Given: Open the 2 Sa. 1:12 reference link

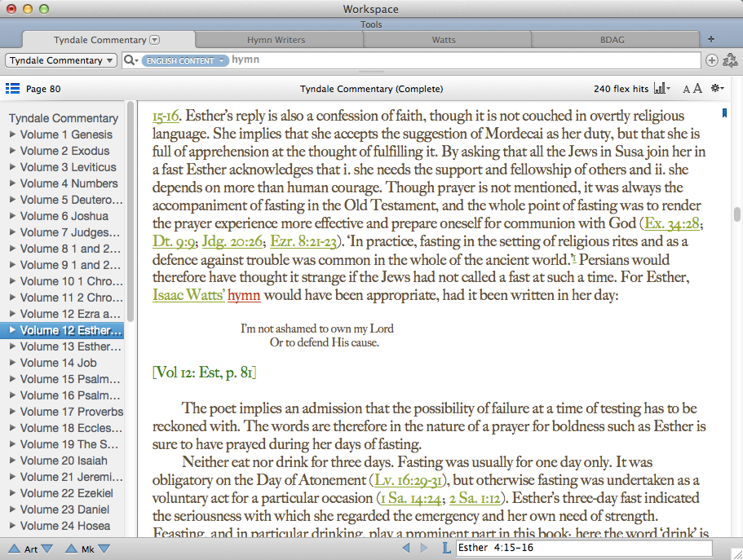Looking at the screenshot, I should coord(475,498).
